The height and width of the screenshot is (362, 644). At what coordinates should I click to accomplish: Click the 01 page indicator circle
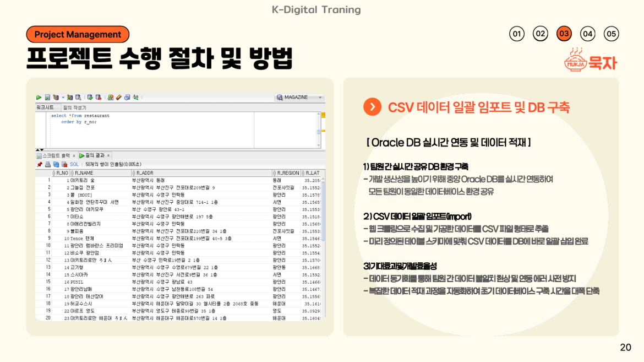click(x=517, y=34)
